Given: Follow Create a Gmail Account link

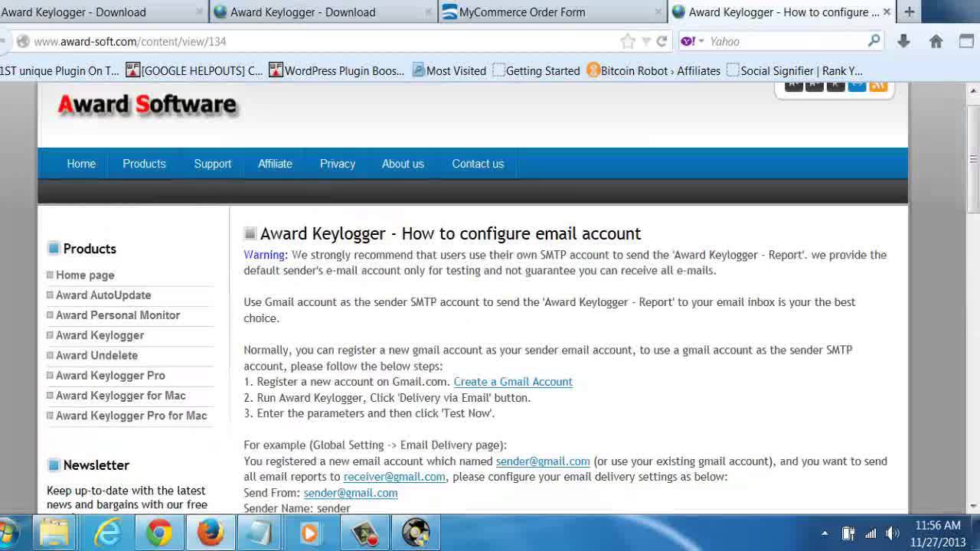Looking at the screenshot, I should pos(513,381).
